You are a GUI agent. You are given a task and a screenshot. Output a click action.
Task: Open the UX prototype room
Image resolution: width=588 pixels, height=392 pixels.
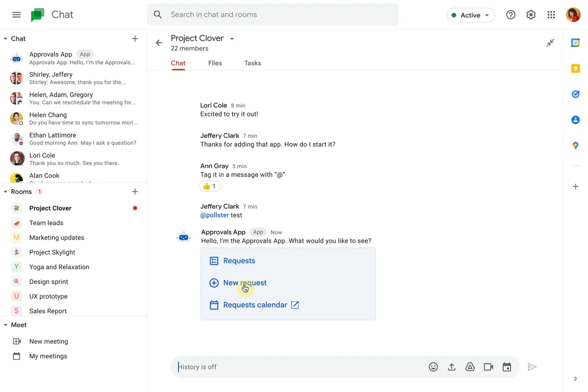pos(73,296)
